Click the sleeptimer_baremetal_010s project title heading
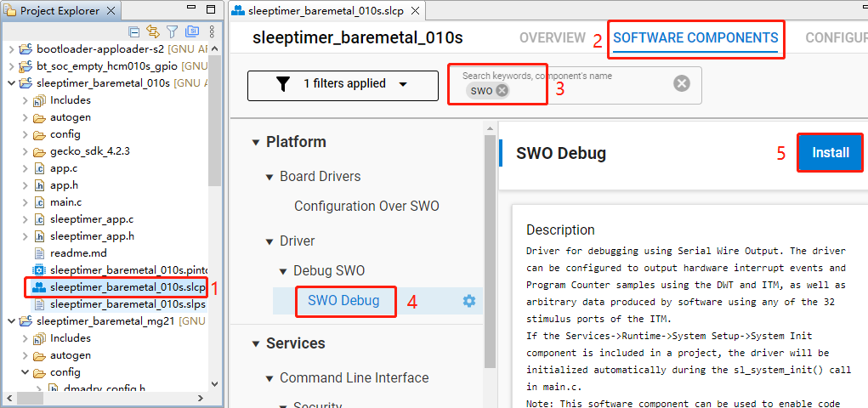Screen dimensions: 868x408 coord(357,37)
